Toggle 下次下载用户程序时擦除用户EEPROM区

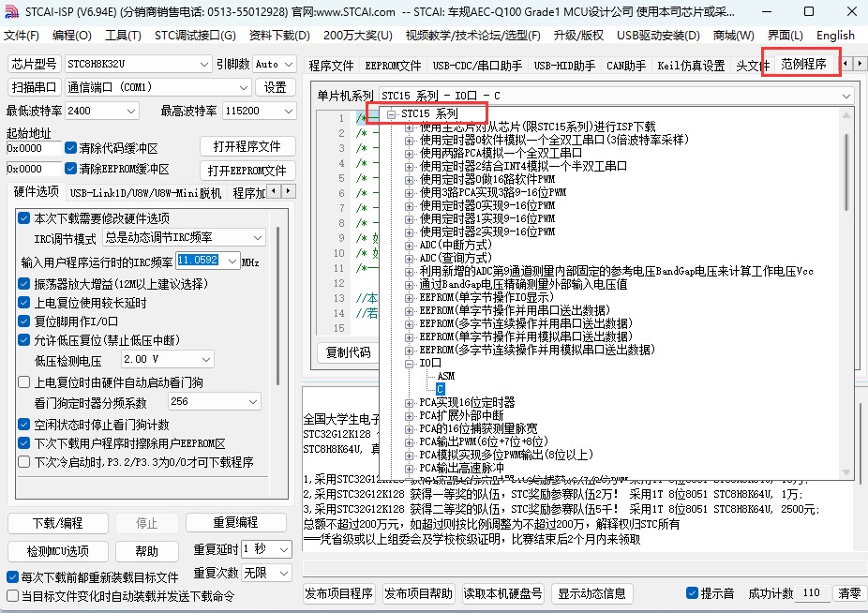click(x=23, y=443)
